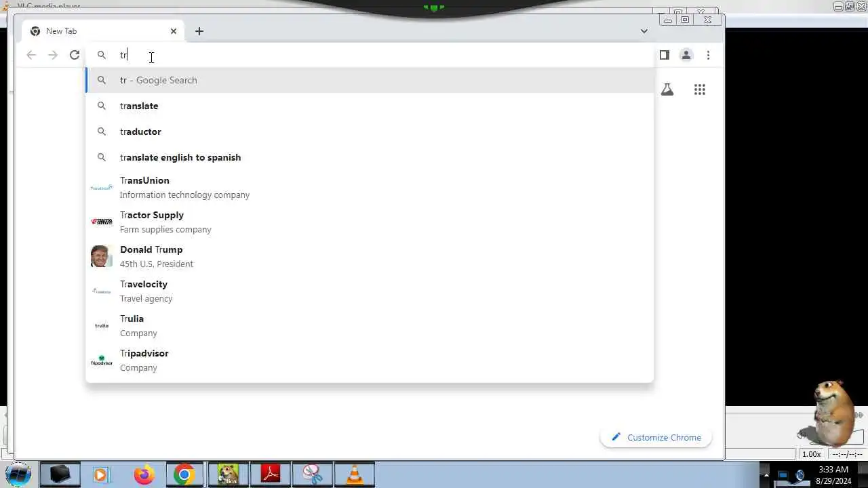Open Adobe Reader from the taskbar
This screenshot has height=488, width=868.
(271, 474)
